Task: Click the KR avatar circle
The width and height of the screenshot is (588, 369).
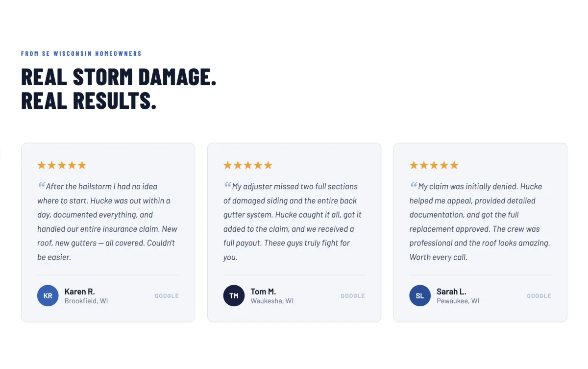Action: tap(48, 295)
